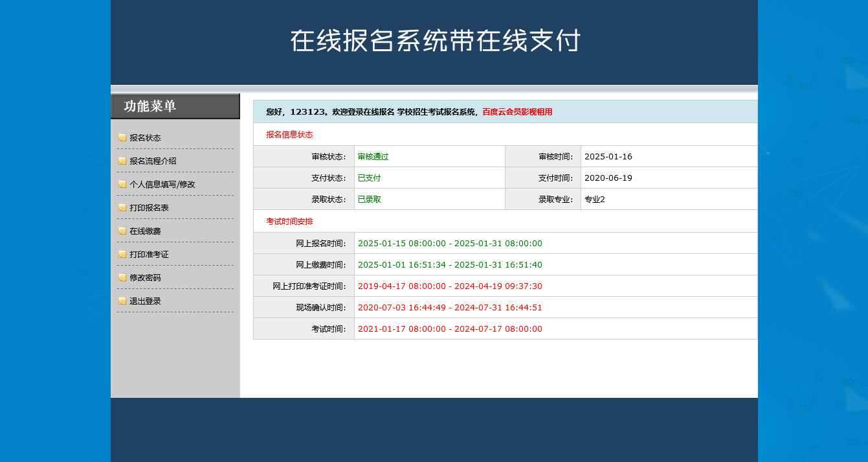Click the 支付时间: label cell

[x=543, y=178]
